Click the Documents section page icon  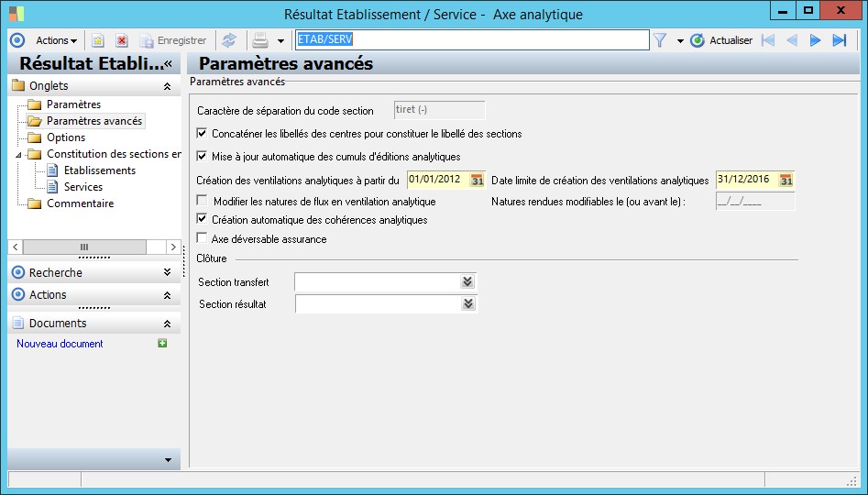[x=18, y=323]
